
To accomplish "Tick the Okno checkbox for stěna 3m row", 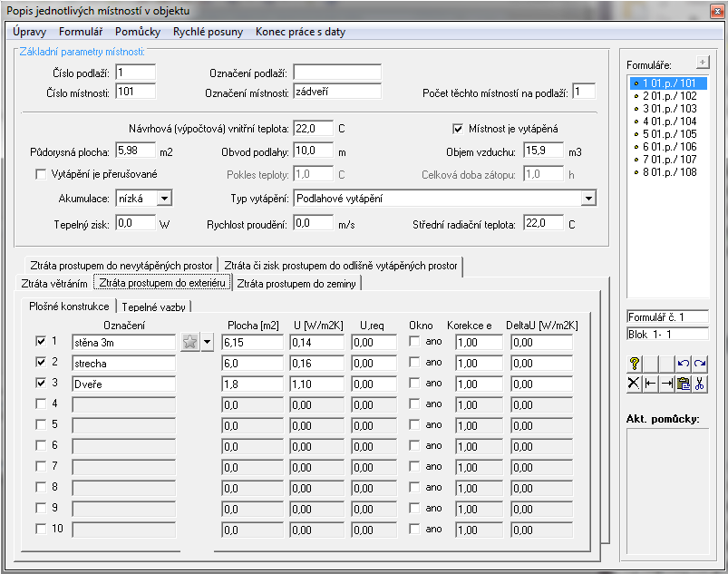I will (x=414, y=341).
